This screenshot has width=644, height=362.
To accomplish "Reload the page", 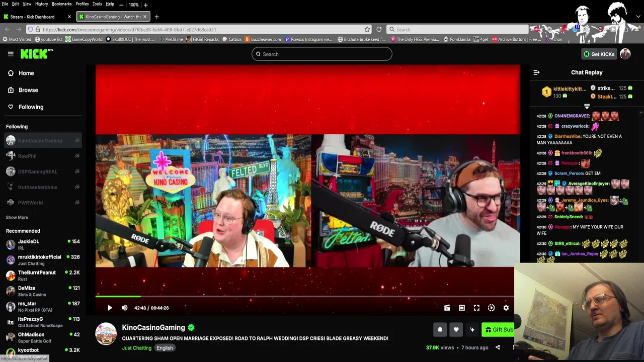I will pyautogui.click(x=379, y=30).
